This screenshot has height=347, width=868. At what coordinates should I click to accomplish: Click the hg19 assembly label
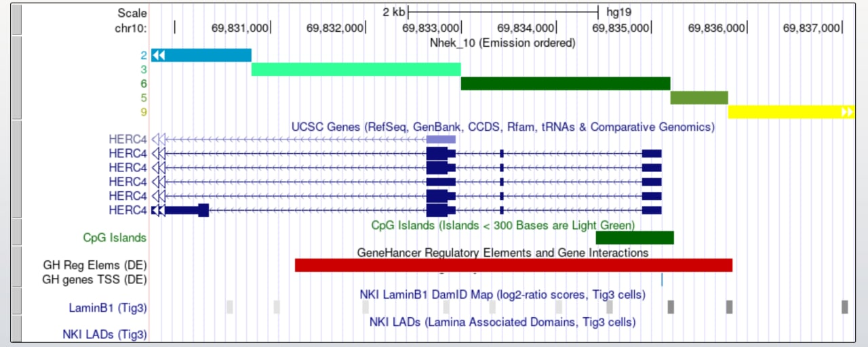pyautogui.click(x=619, y=12)
